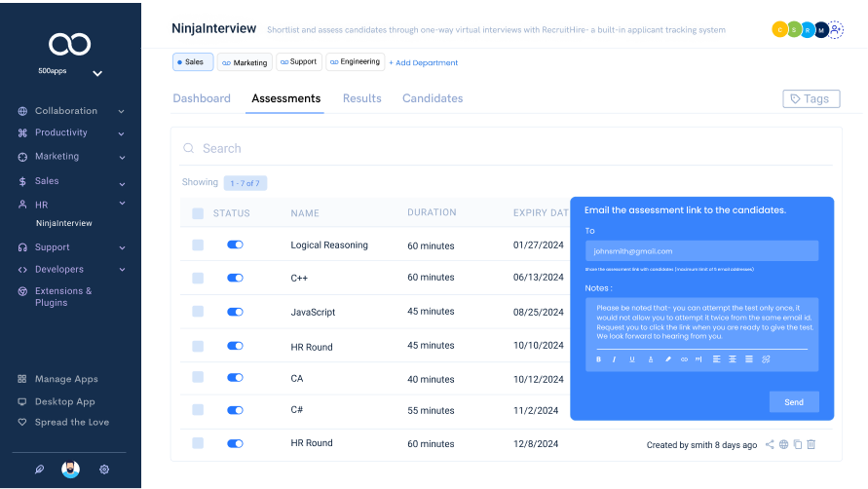
Task: Check the checkbox for the C++ row
Action: pyautogui.click(x=198, y=278)
